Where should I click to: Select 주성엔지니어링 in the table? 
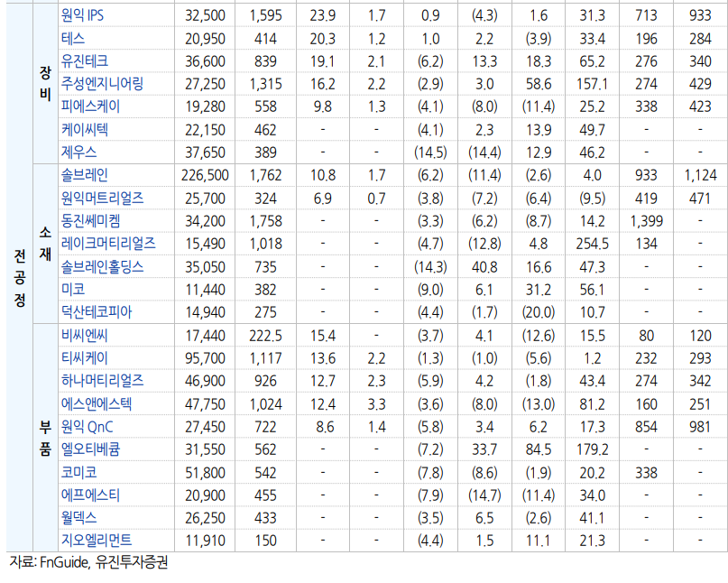pyautogui.click(x=102, y=84)
